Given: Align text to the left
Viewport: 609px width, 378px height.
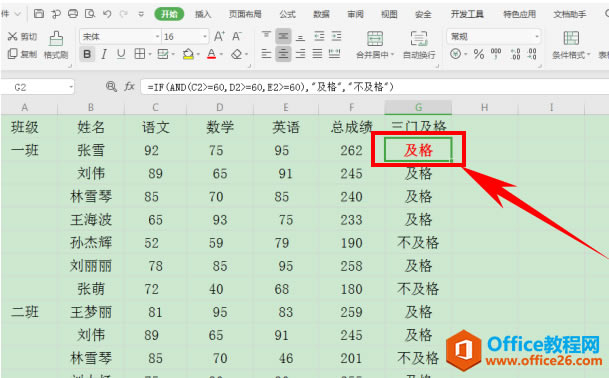Looking at the screenshot, I should [x=266, y=54].
